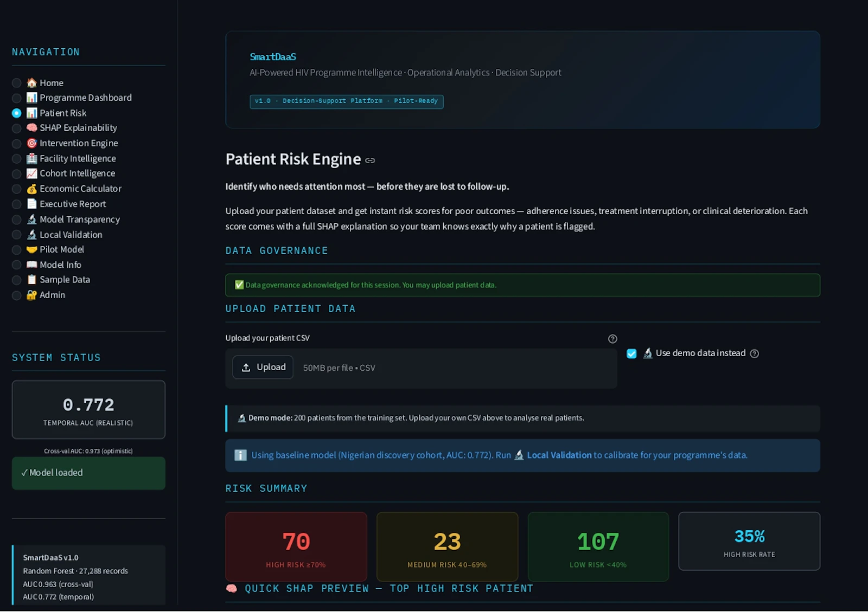Screen dimensions: 868x612
Task: Click the '50MB per file • CSV' hint text
Action: (x=339, y=368)
